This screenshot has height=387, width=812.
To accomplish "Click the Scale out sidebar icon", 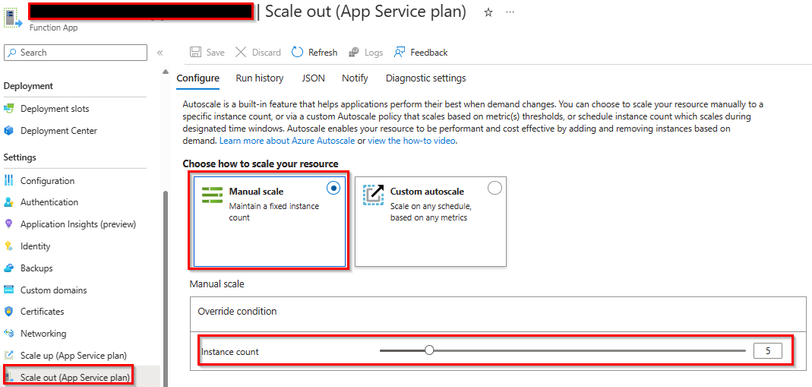I will [9, 377].
